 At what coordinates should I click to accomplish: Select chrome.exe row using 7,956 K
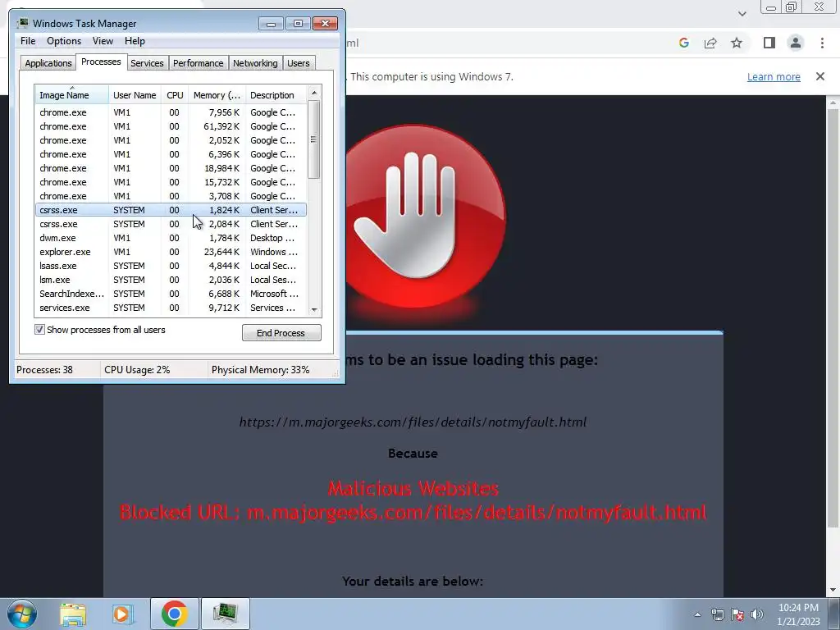point(171,112)
